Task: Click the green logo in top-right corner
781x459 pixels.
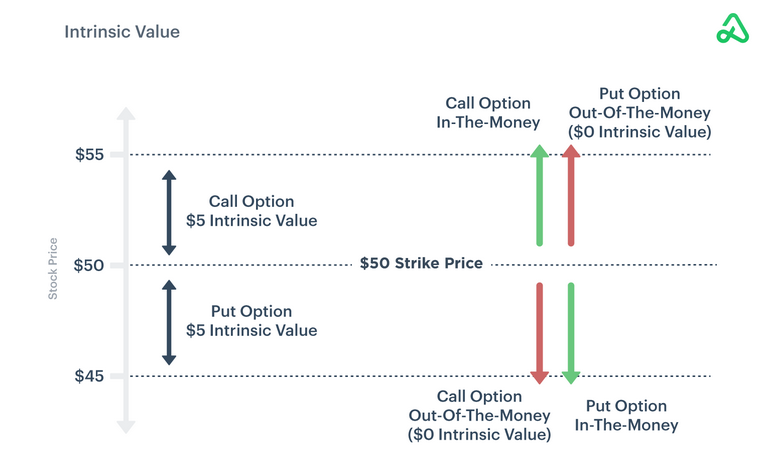Action: 733,28
